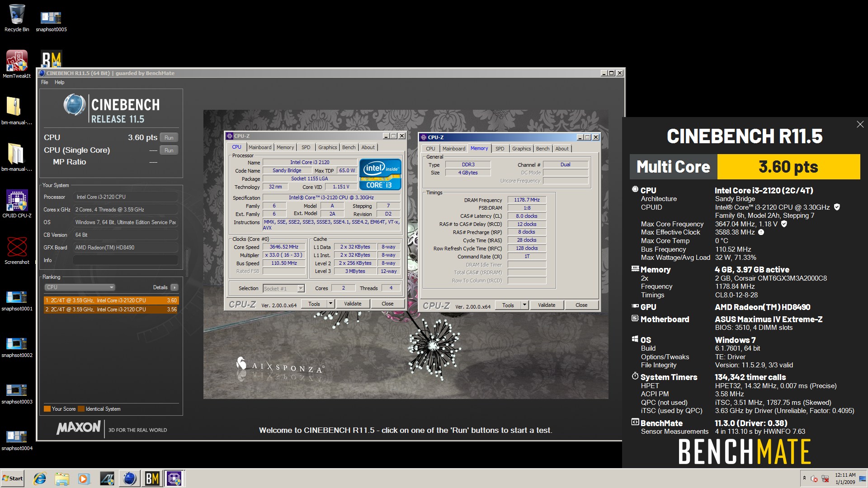Open Graphics tab in left CPU-Z window
The image size is (868, 488).
pos(327,147)
